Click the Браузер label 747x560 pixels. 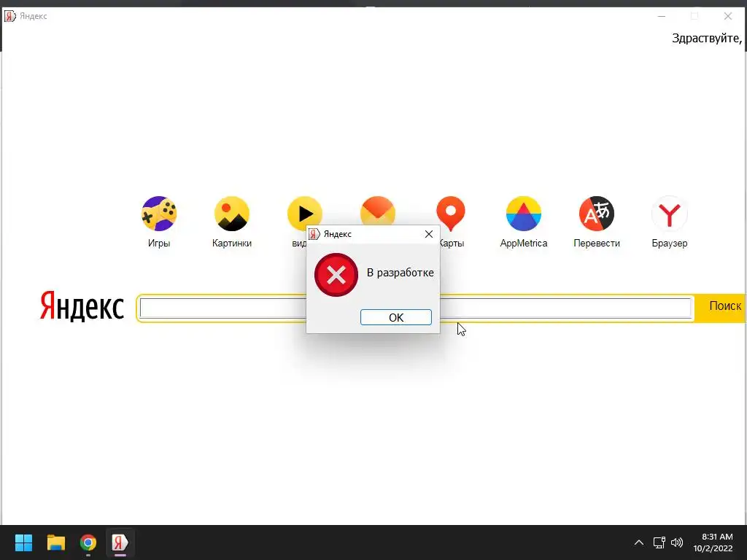(x=670, y=243)
